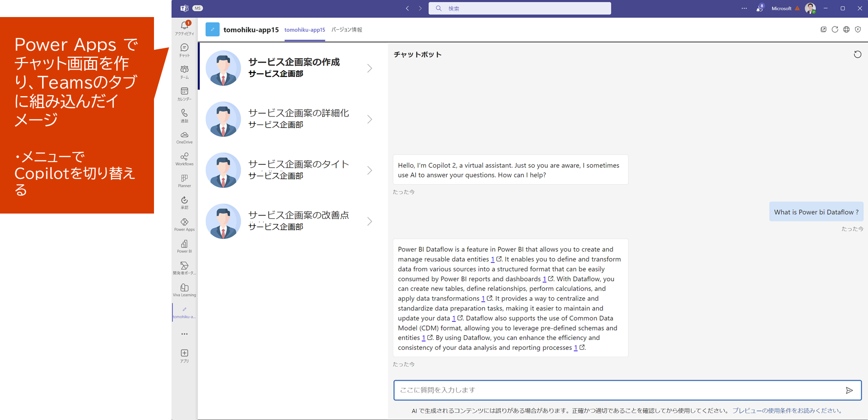Open Chat in the Teams sidebar
This screenshot has height=420, width=868.
coord(184,50)
